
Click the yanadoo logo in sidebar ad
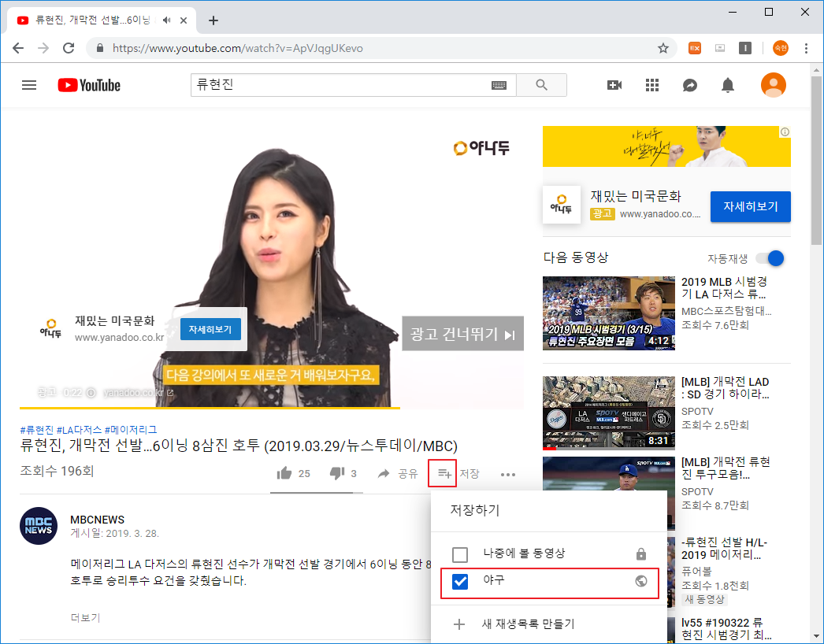[561, 205]
